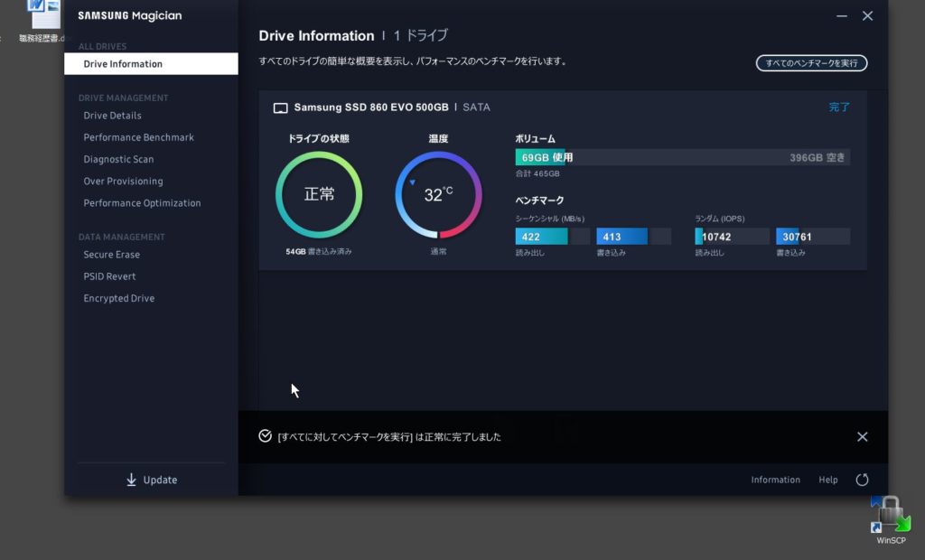
Task: Run all benchmarks with すべてのベンチマークを実行
Action: point(811,63)
